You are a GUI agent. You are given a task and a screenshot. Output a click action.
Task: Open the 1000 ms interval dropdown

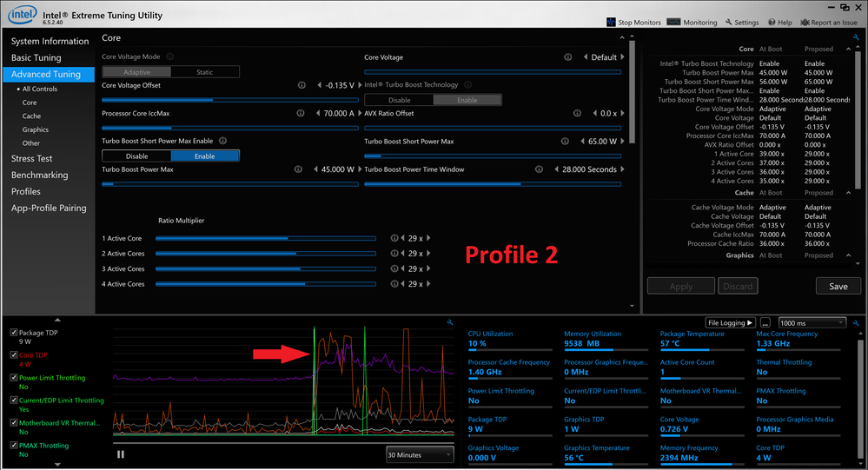pos(812,322)
